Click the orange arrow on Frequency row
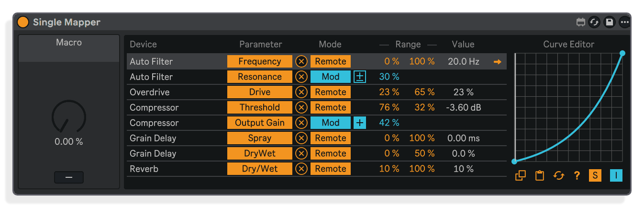 498,61
